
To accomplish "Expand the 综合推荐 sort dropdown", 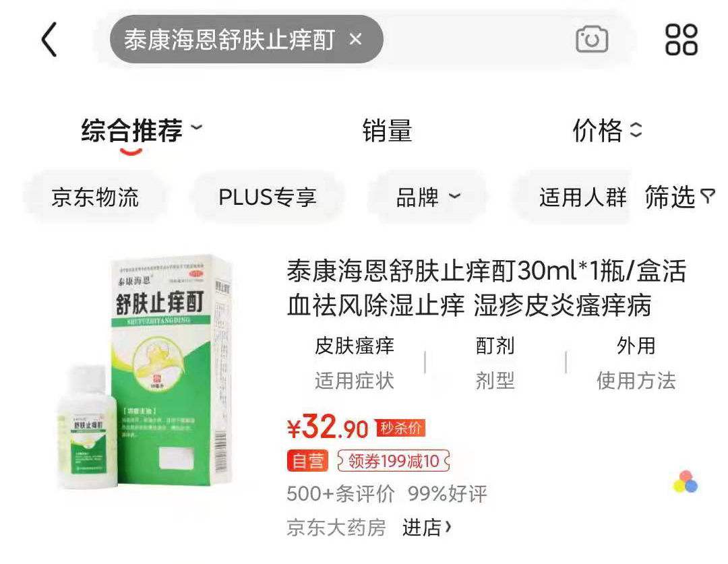I will pos(197,127).
